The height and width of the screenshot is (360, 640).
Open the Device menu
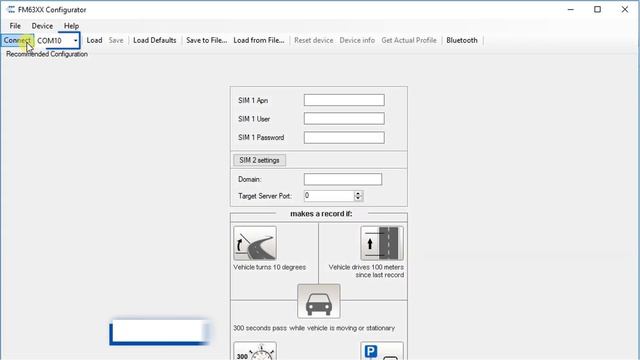click(42, 26)
